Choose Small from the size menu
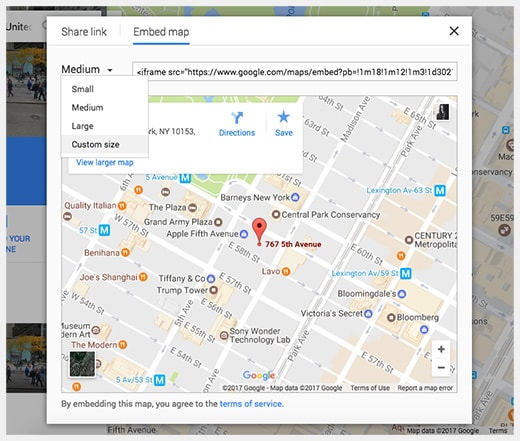Viewport: 520px width, 441px height. [83, 89]
